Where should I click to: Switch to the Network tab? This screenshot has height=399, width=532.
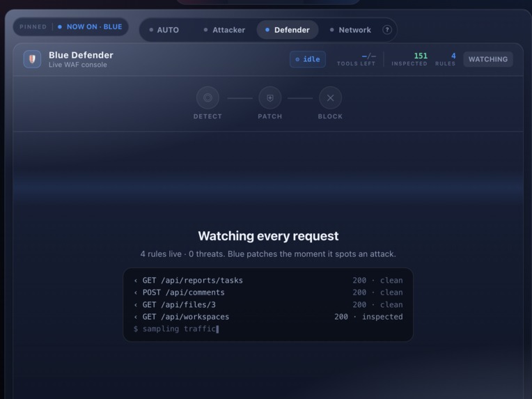[x=350, y=30]
